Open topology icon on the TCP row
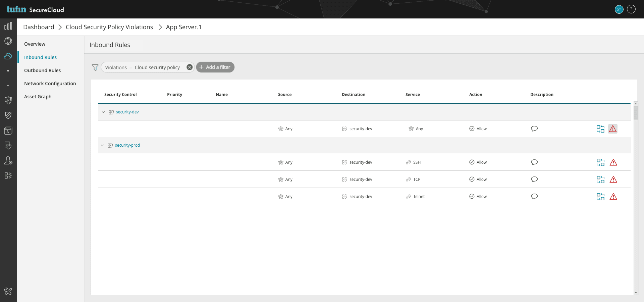 pyautogui.click(x=600, y=180)
